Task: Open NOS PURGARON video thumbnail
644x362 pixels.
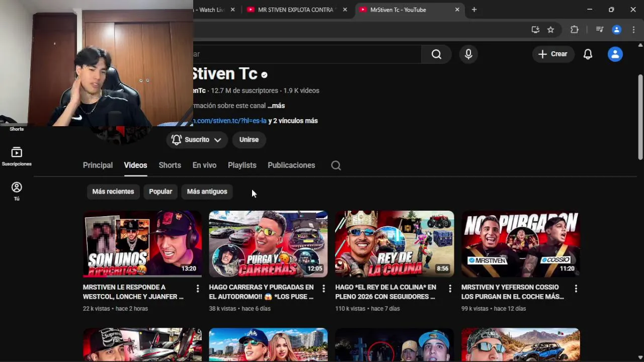Action: 520,244
